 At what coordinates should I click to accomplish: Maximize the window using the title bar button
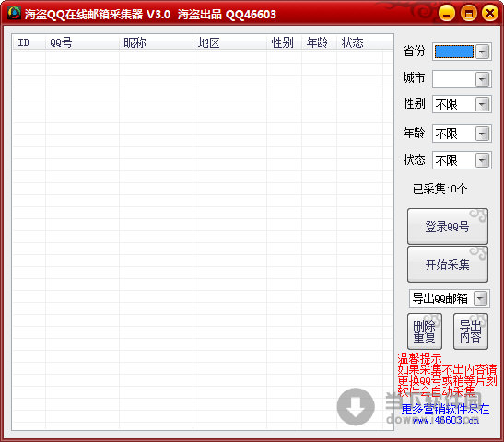point(469,14)
